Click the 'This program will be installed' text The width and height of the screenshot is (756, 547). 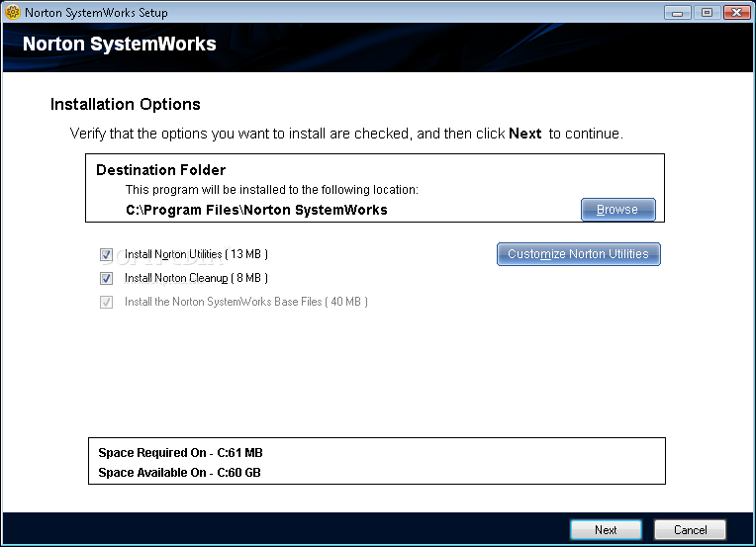(272, 190)
